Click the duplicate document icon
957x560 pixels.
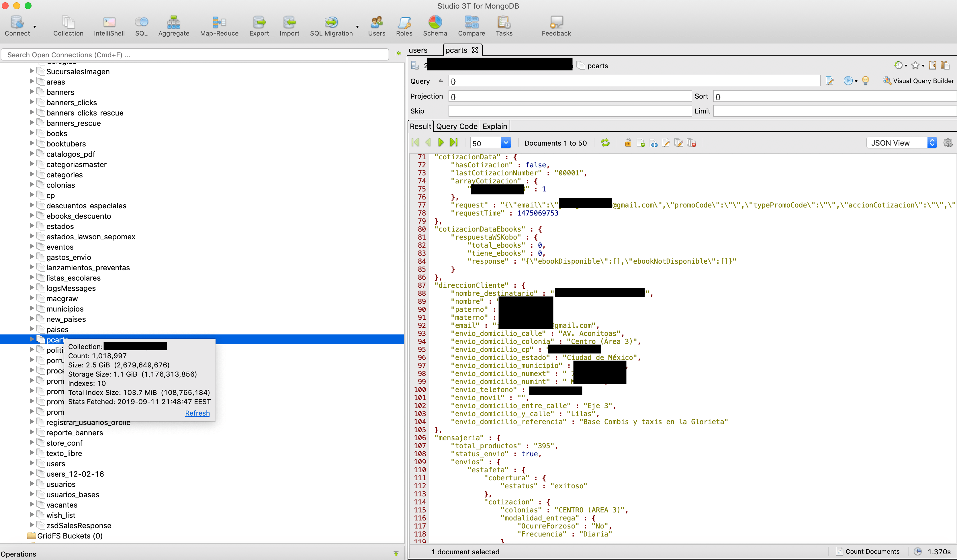tap(679, 143)
